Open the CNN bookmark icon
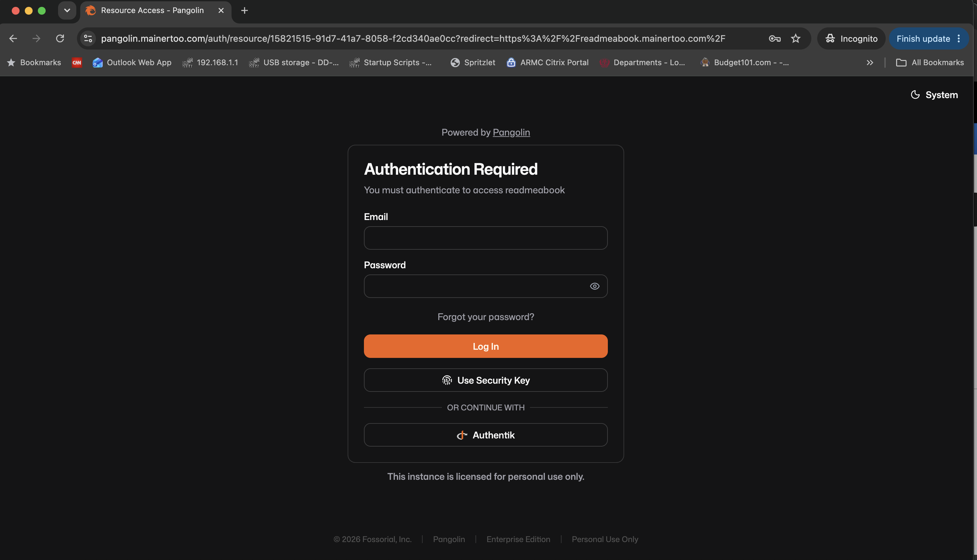This screenshot has height=560, width=977. pyautogui.click(x=77, y=62)
